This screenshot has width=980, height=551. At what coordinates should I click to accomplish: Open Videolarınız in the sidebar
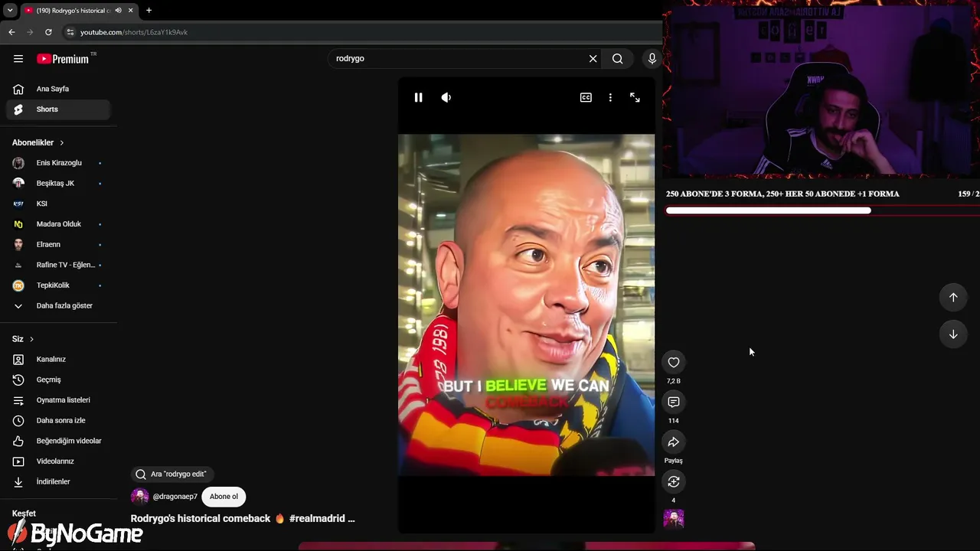[58, 461]
